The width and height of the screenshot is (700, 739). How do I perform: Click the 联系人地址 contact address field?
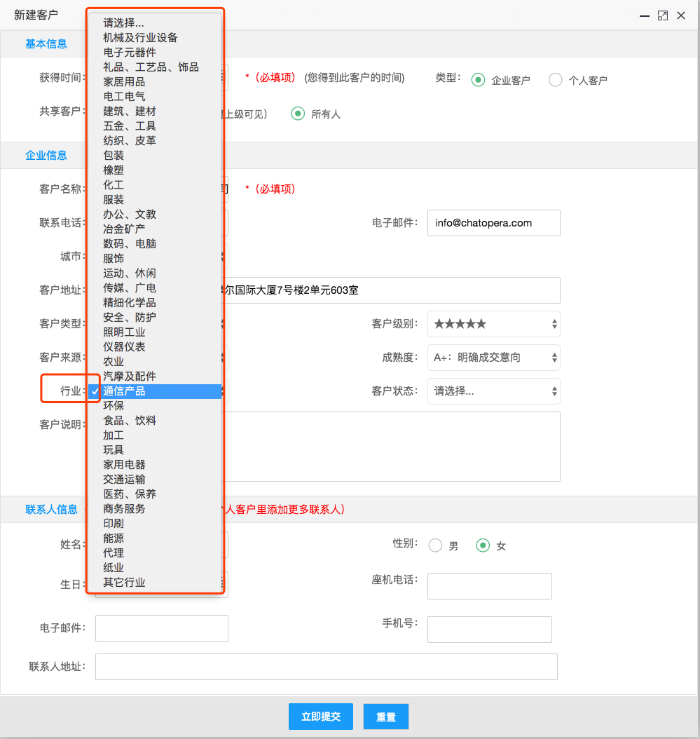point(326,667)
